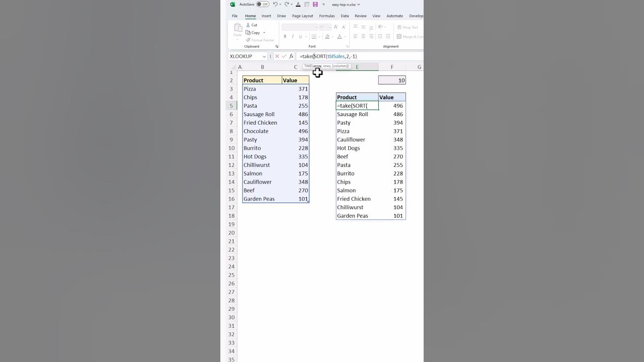
Task: Click the Align Left icon
Action: pyautogui.click(x=355, y=37)
